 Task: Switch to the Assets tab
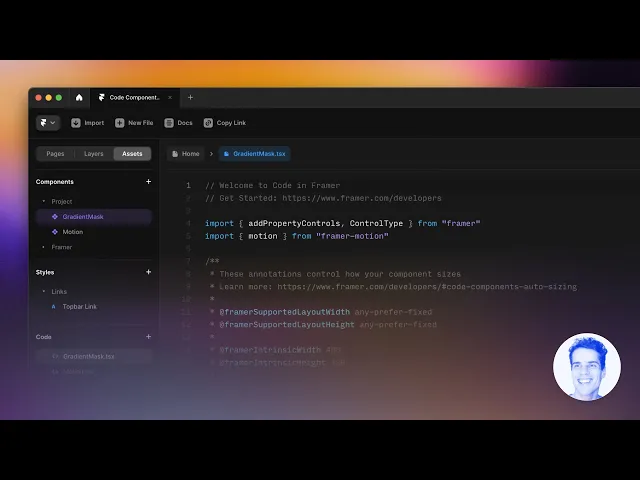132,154
